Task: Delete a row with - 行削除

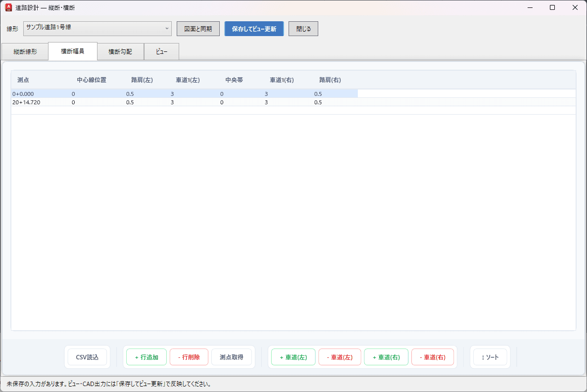Action: click(x=189, y=357)
